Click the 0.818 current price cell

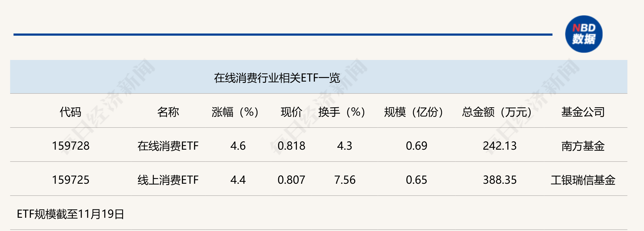(x=291, y=146)
